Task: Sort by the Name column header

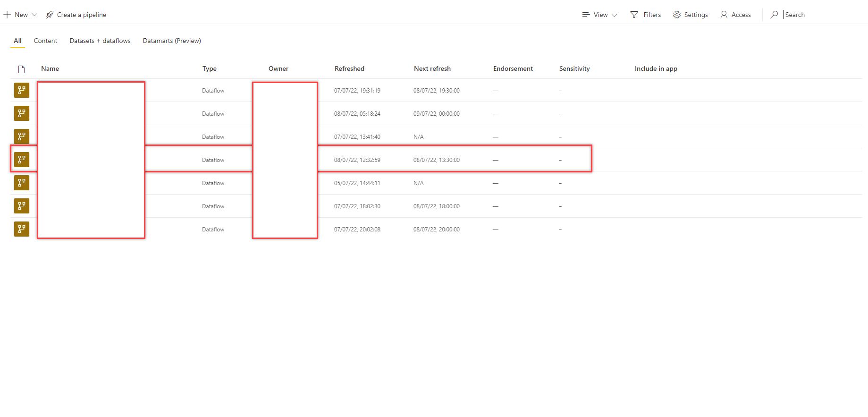Action: (x=50, y=68)
